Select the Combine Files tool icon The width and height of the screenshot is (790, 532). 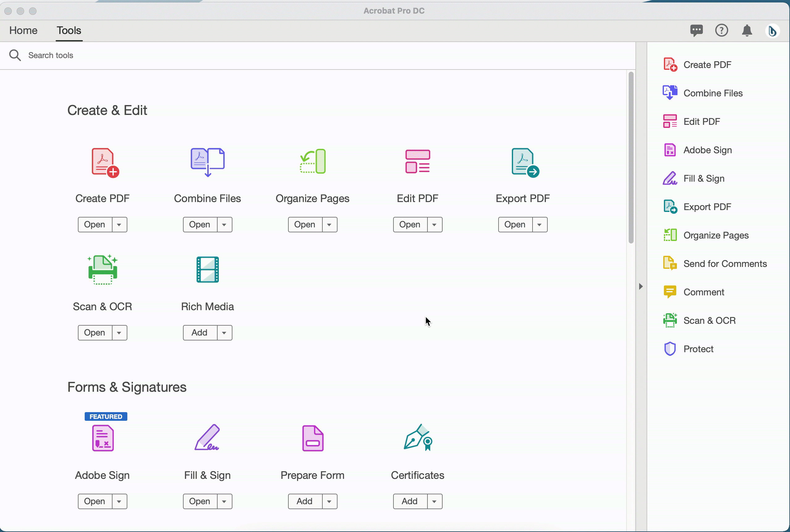207,162
